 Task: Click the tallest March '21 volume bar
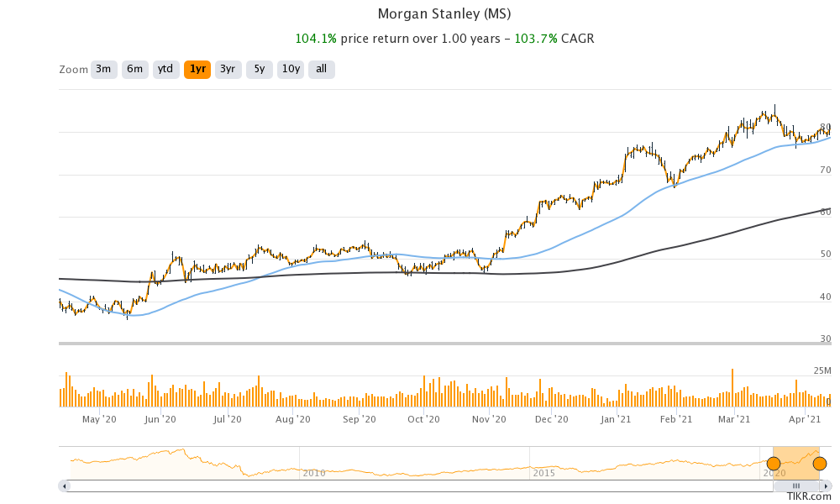[732, 388]
